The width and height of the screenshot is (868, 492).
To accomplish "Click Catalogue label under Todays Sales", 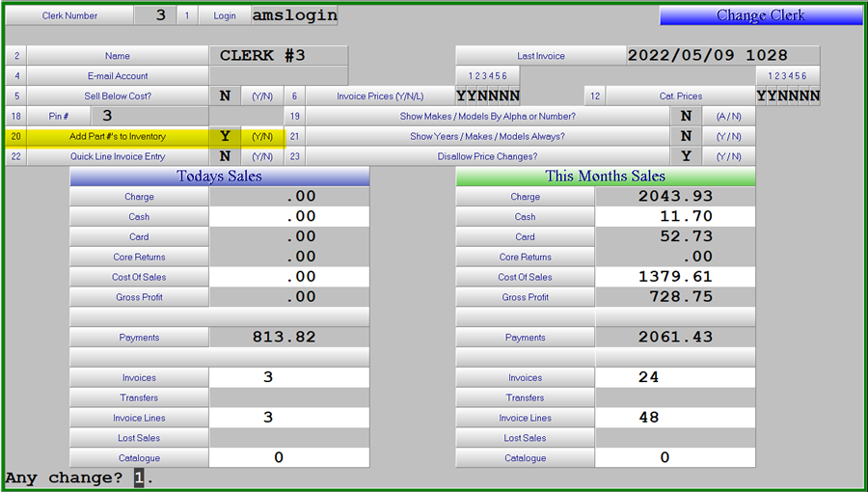I will 139,457.
